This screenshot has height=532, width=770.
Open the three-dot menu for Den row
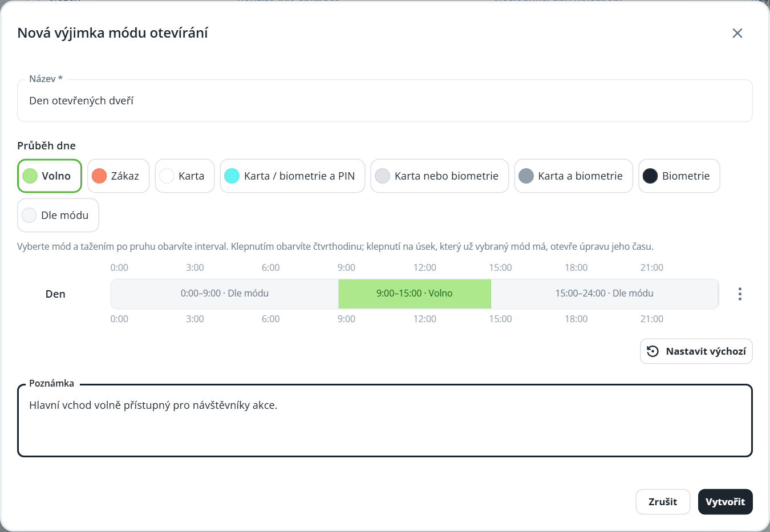point(740,294)
